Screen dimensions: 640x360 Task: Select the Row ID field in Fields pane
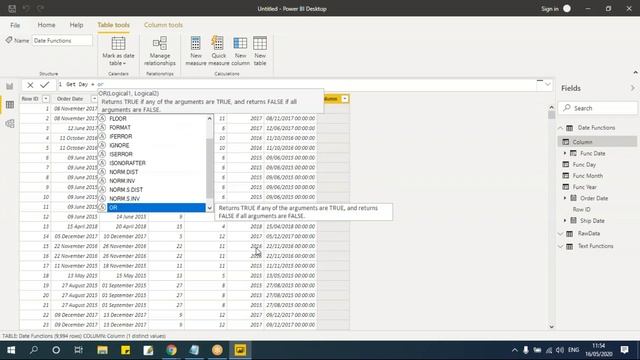point(581,209)
